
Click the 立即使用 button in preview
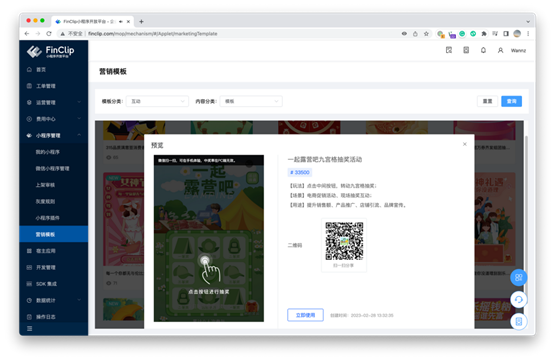[x=305, y=315]
